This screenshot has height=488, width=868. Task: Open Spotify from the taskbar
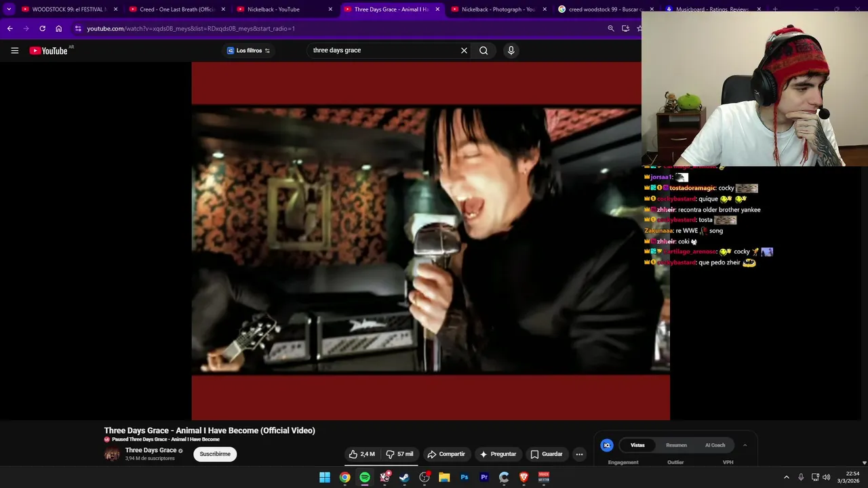365,477
